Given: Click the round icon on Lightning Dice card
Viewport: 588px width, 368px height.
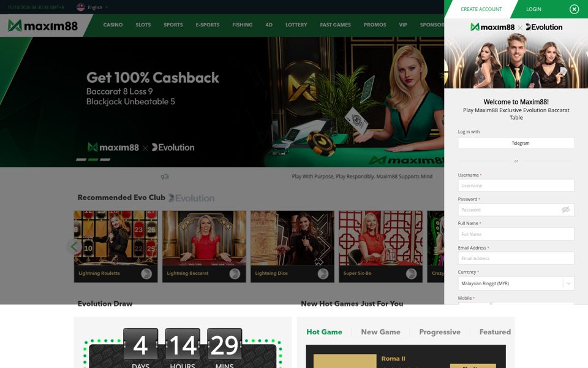Looking at the screenshot, I should tap(323, 274).
